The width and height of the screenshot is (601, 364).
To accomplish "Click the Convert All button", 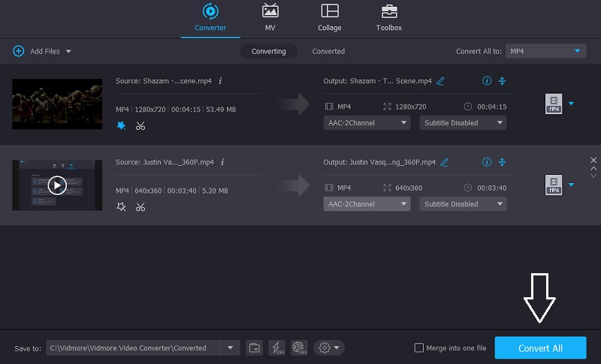I will click(x=540, y=348).
